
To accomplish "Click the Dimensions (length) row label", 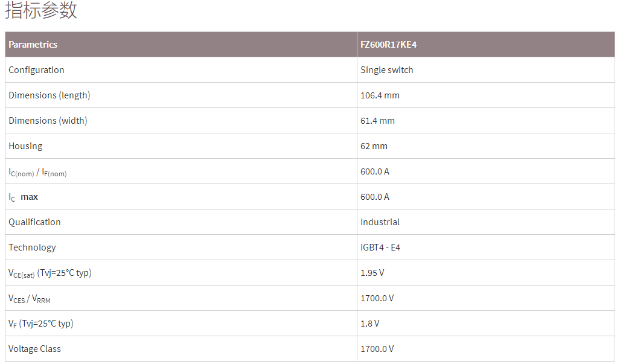I will pyautogui.click(x=50, y=95).
